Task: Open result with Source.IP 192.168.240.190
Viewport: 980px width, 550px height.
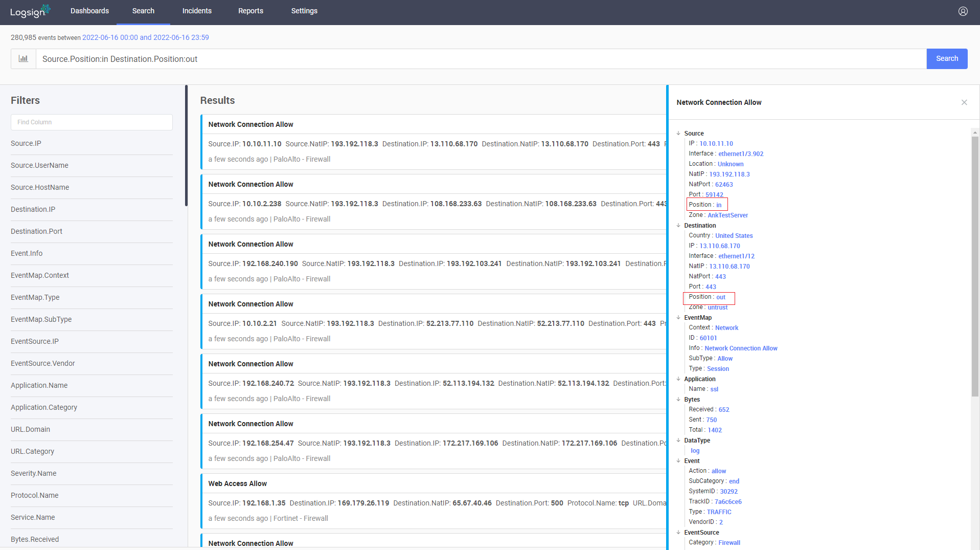Action: (434, 261)
